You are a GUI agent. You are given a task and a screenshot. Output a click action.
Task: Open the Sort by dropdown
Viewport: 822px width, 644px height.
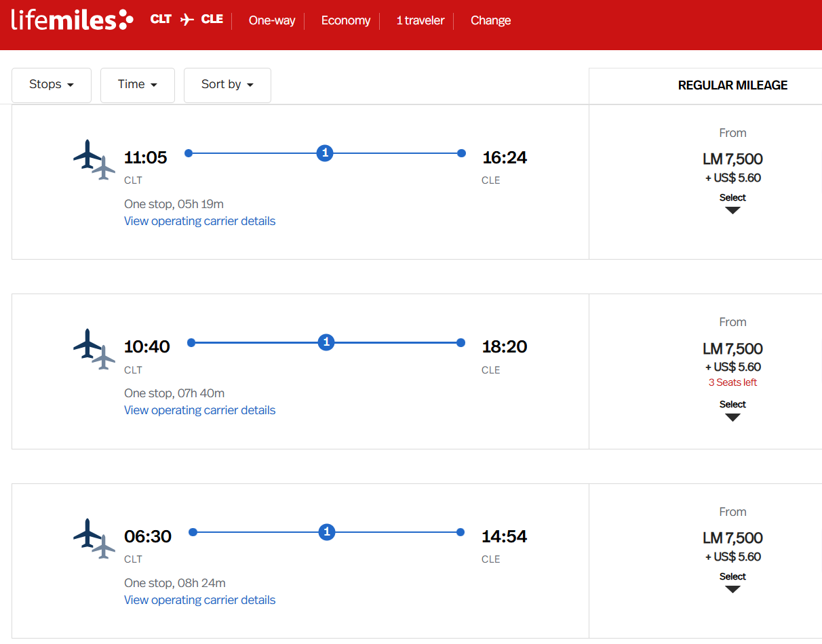click(x=227, y=85)
